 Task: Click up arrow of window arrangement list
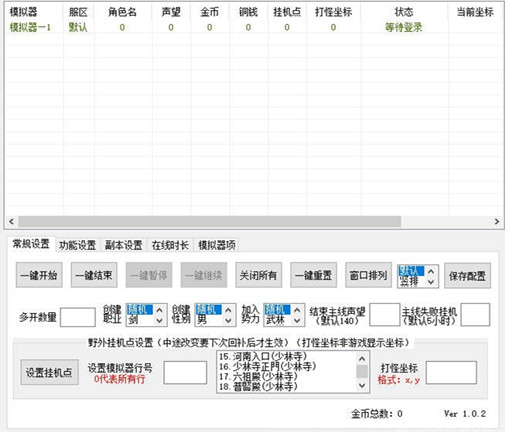(x=431, y=271)
